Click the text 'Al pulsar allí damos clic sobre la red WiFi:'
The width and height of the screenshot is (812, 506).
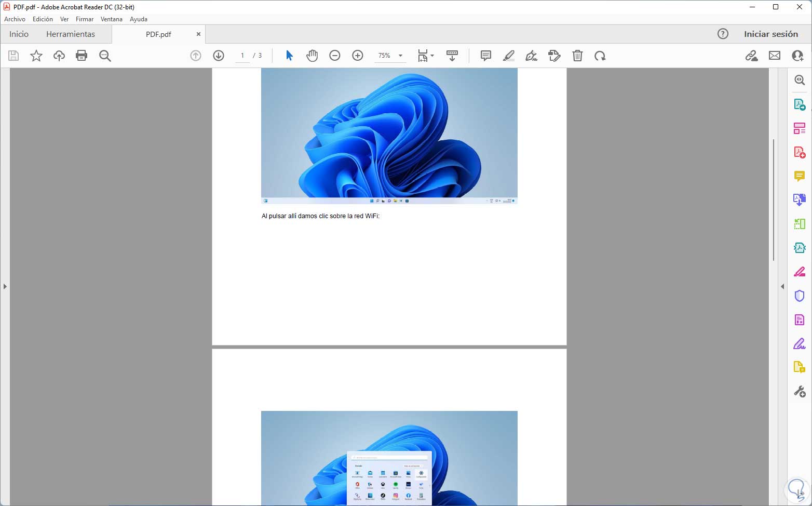[321, 216]
